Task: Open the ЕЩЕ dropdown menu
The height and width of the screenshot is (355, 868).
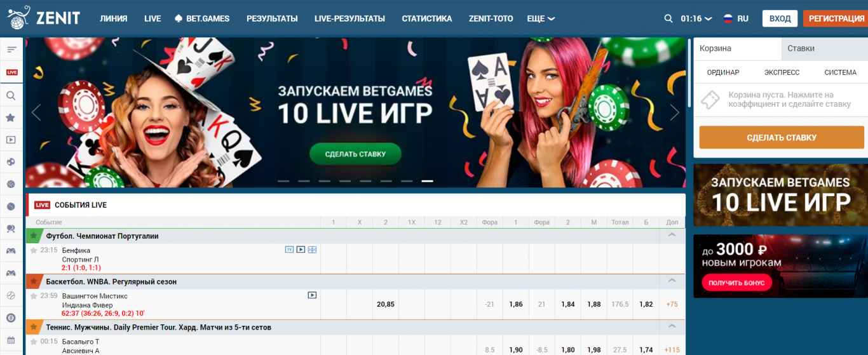Action: 541,18
